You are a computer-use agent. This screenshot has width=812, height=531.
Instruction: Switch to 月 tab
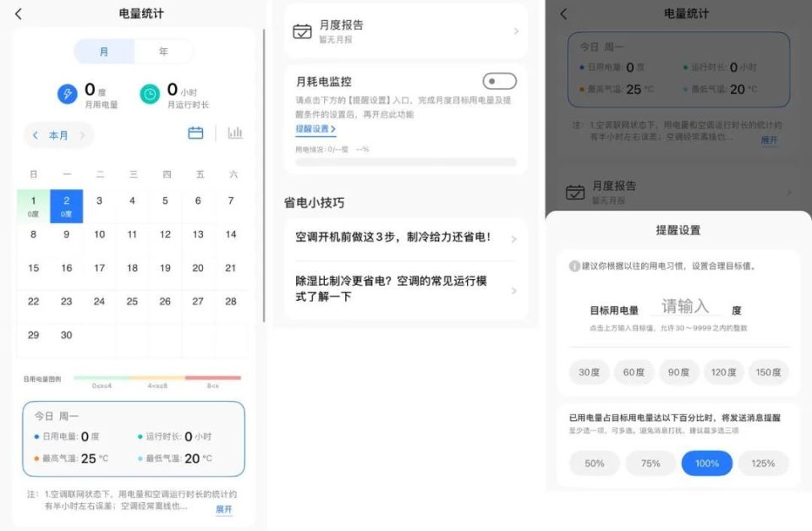click(x=104, y=52)
